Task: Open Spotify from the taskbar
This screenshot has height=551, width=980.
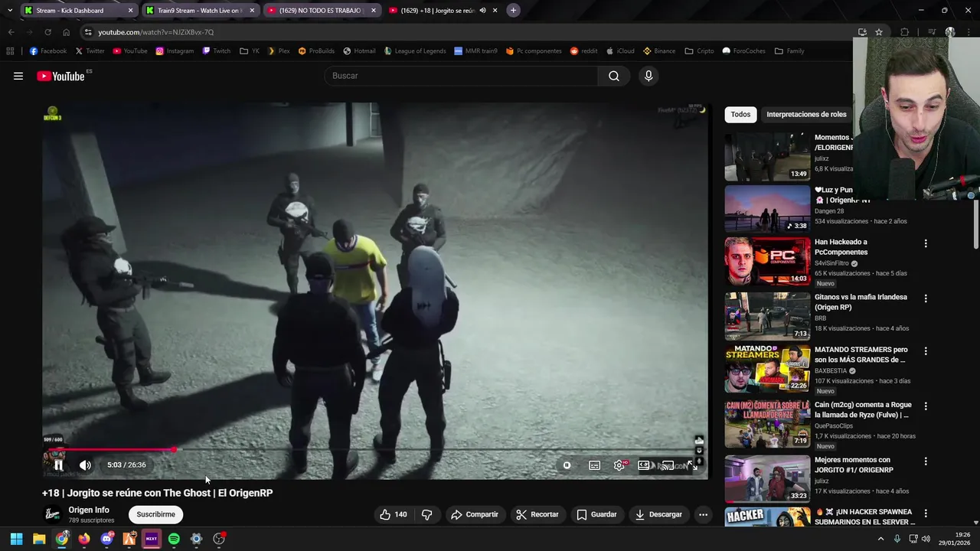Action: pos(174,539)
